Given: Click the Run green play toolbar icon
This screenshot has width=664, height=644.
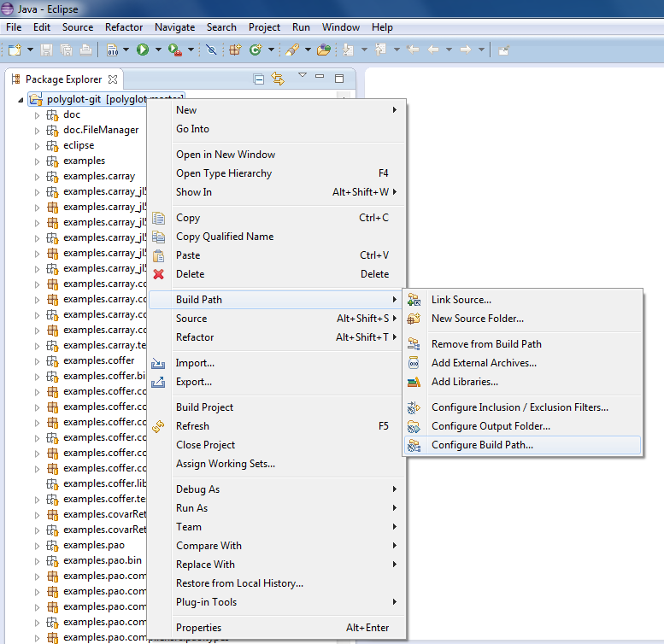Looking at the screenshot, I should [143, 50].
